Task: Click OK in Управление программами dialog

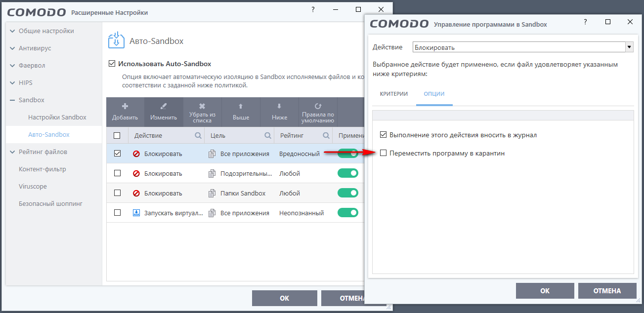Action: 545,291
